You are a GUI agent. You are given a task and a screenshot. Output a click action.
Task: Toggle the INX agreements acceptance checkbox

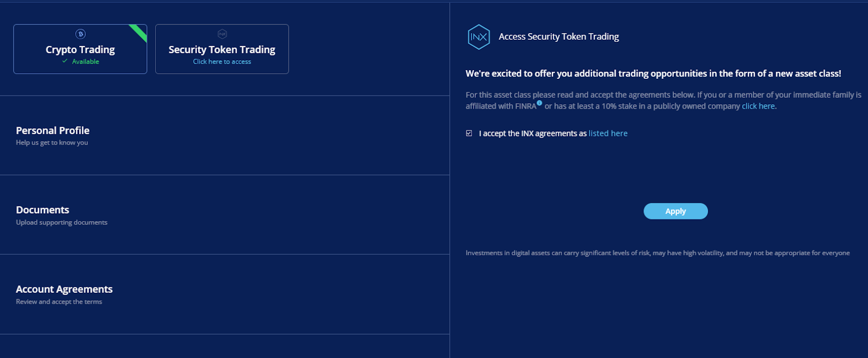click(469, 133)
